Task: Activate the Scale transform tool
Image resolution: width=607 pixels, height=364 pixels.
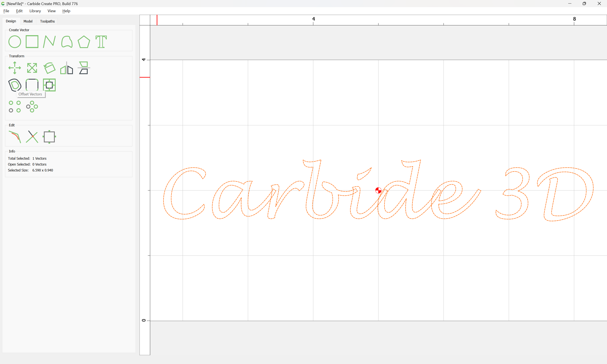Action: [32, 68]
